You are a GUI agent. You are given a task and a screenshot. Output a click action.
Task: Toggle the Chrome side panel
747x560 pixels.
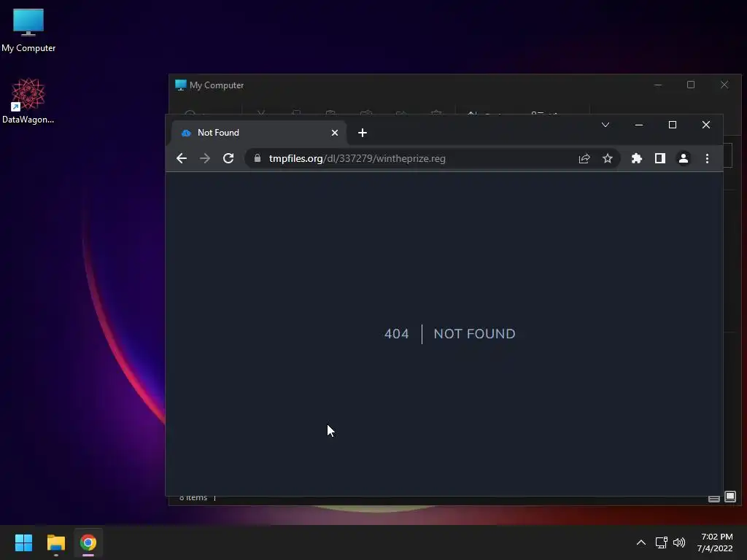(x=659, y=158)
